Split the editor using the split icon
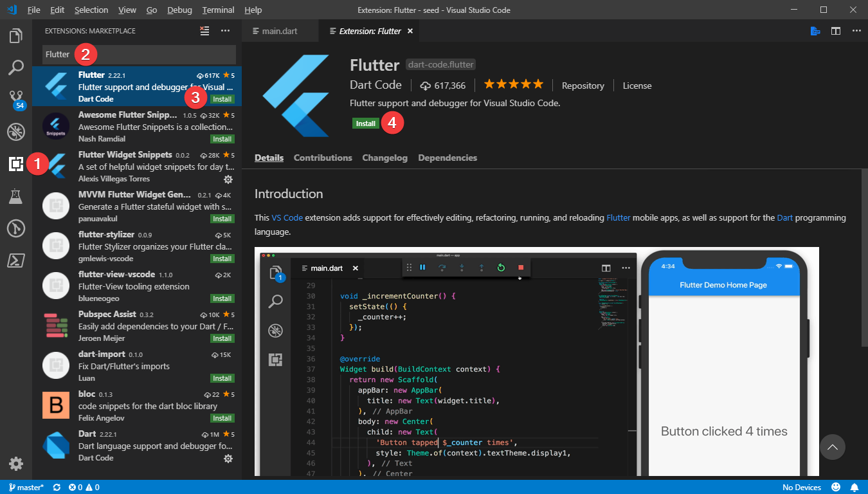 [x=835, y=30]
